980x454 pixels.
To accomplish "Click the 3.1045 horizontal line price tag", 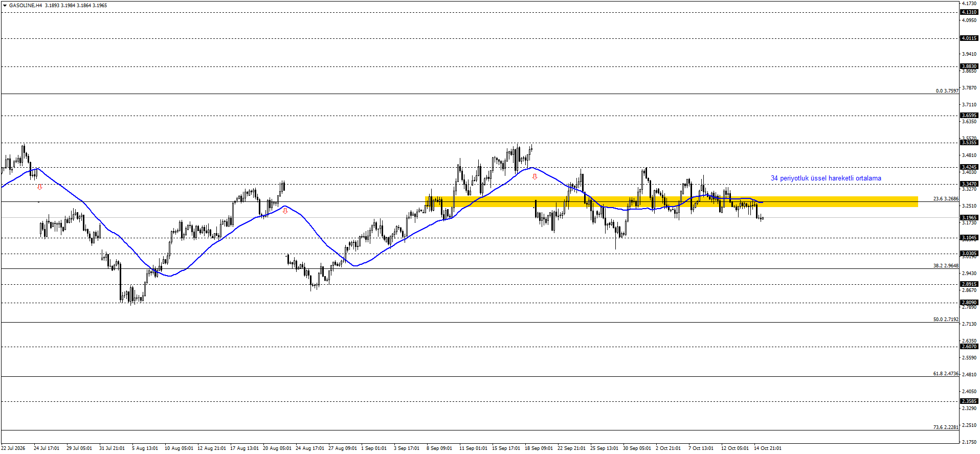I will 969,238.
